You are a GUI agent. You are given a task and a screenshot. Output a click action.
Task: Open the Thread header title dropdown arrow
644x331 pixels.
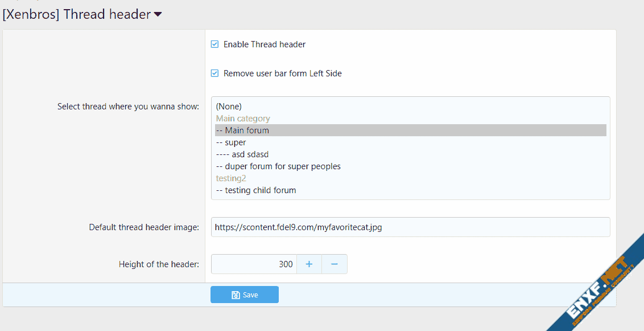click(158, 15)
